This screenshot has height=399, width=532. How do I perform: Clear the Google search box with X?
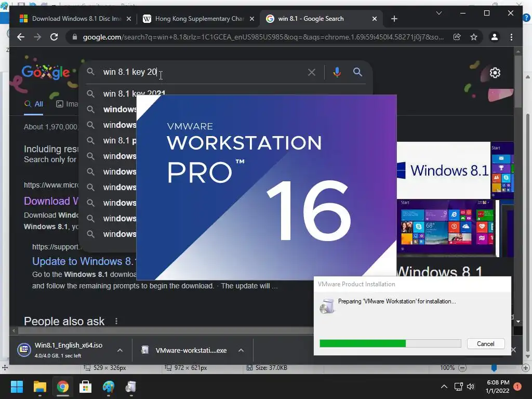click(x=312, y=72)
